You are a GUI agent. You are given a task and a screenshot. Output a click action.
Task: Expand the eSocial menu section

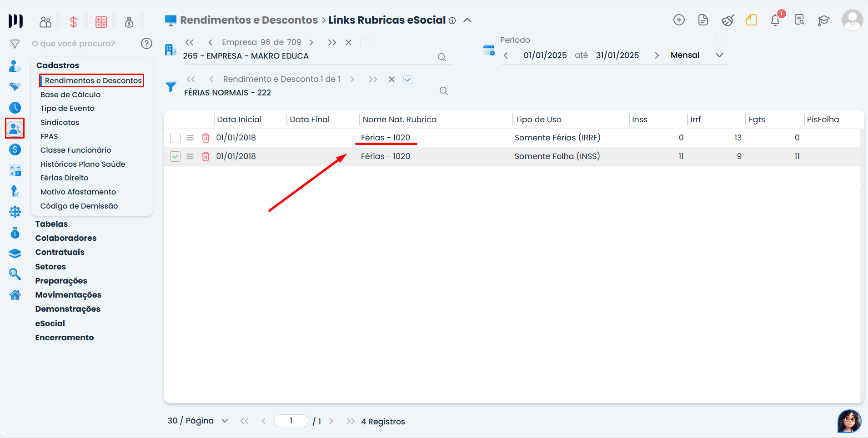pyautogui.click(x=50, y=324)
